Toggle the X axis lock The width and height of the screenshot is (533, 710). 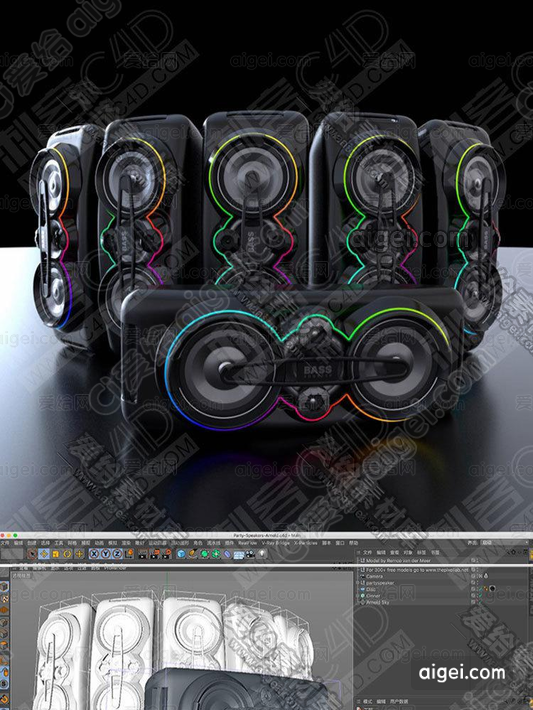94,554
